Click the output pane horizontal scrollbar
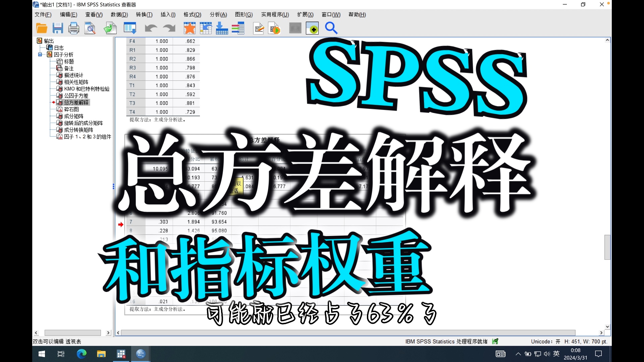The height and width of the screenshot is (362, 644). tap(348, 333)
